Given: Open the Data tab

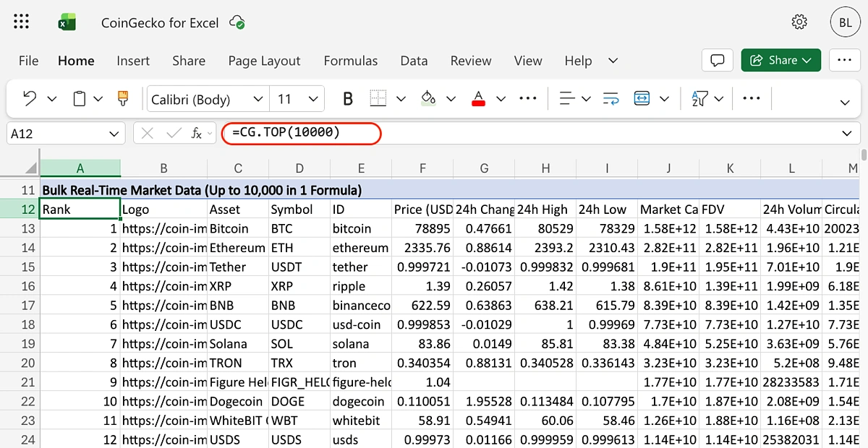Looking at the screenshot, I should coord(414,61).
